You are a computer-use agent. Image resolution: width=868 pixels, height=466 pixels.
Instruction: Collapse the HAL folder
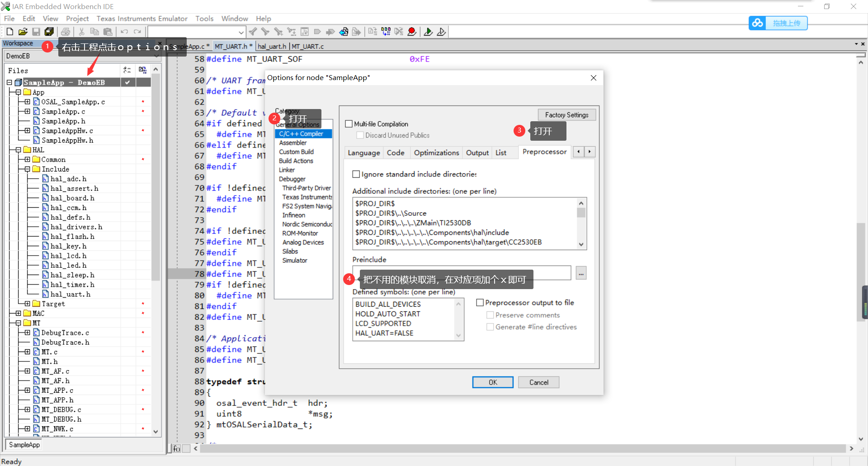(18, 150)
